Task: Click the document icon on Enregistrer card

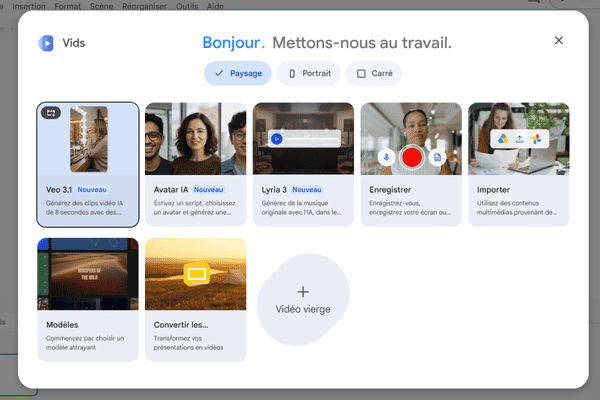Action: [437, 157]
